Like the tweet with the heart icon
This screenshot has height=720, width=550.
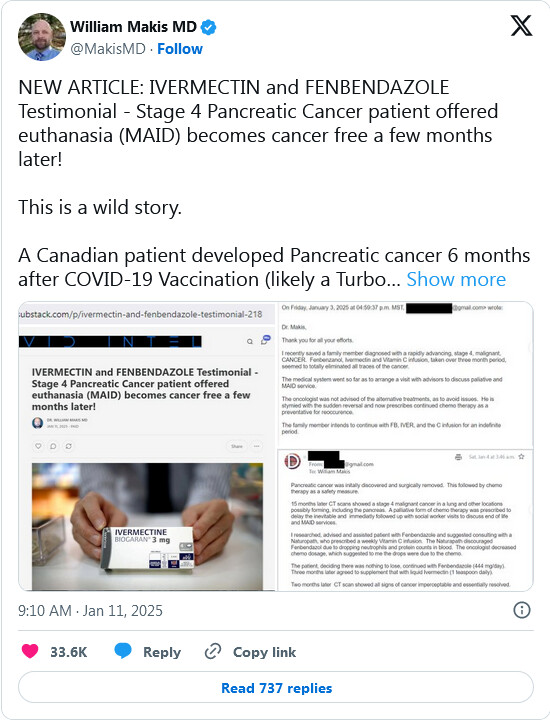tap(30, 651)
